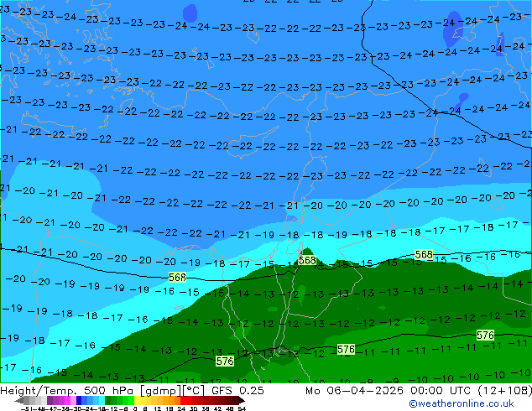The image size is (532, 411).
Task: Click the leftmost 568 contour label
Action: 177,277
